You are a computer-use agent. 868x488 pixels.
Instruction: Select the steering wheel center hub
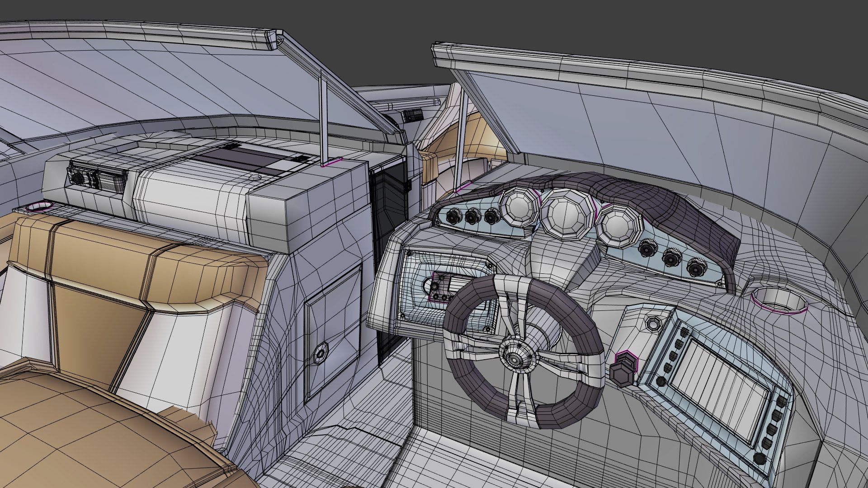[519, 357]
